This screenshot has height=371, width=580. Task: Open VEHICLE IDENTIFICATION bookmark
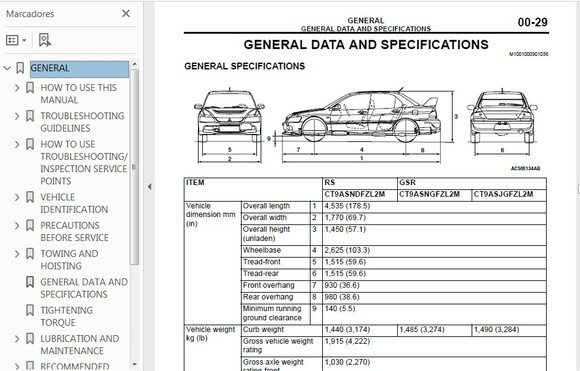point(74,203)
